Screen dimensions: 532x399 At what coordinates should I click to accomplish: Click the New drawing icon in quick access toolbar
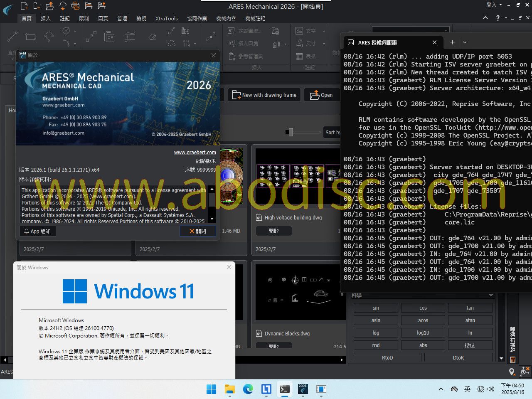click(24, 6)
